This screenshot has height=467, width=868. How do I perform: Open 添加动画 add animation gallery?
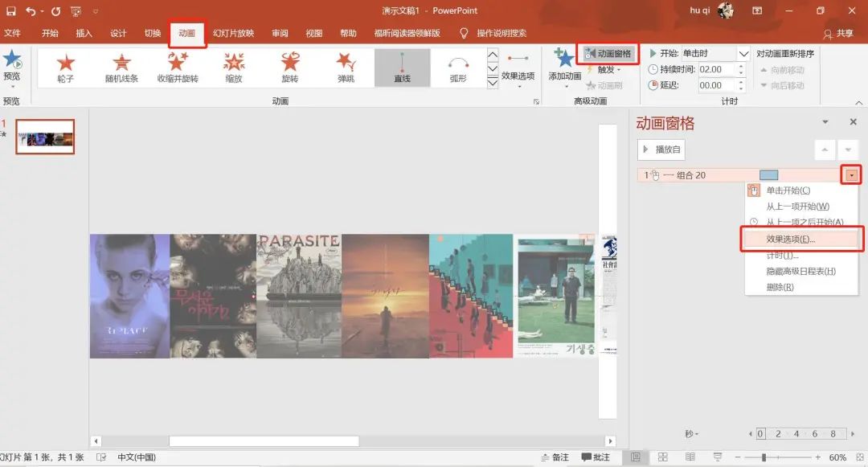(565, 68)
